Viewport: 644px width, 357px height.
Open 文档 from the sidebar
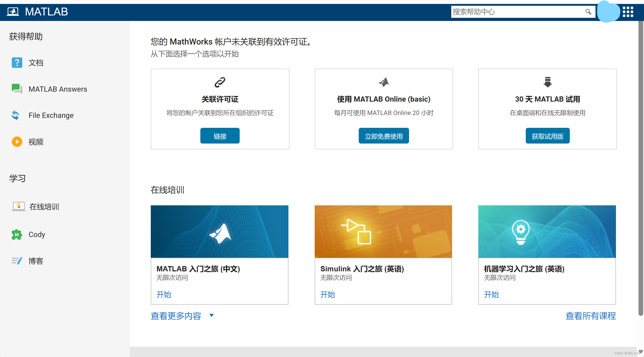[36, 63]
